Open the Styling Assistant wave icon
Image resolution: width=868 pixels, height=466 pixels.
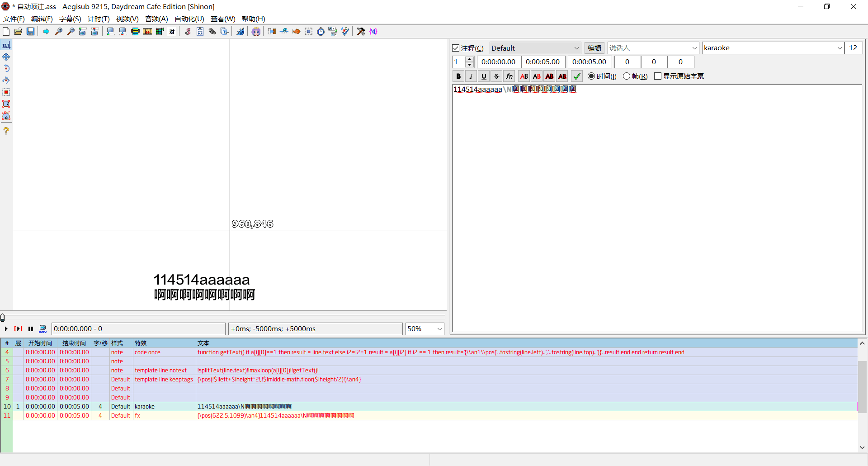[284, 31]
